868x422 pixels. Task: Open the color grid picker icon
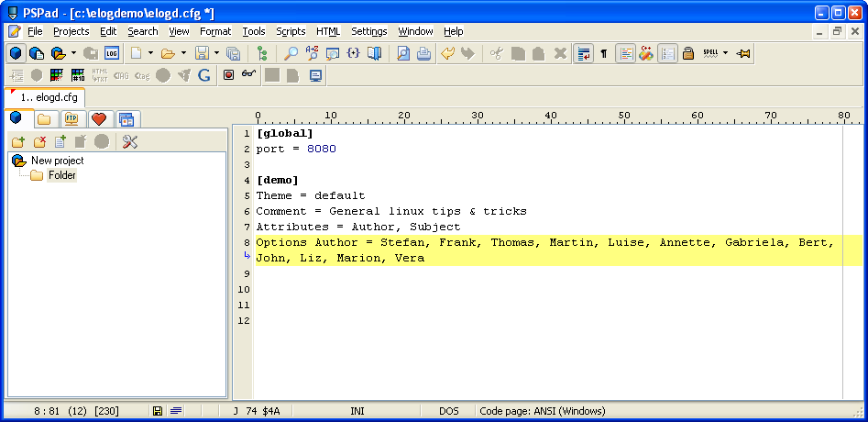pyautogui.click(x=57, y=74)
